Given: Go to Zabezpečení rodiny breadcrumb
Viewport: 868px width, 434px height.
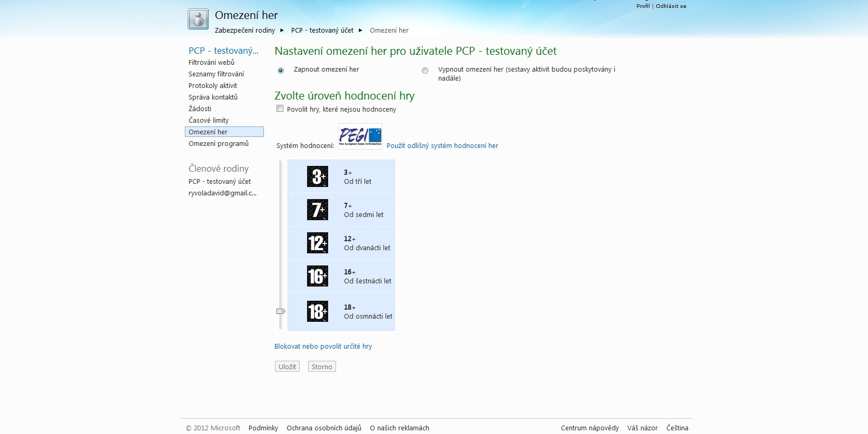Looking at the screenshot, I should coord(245,30).
